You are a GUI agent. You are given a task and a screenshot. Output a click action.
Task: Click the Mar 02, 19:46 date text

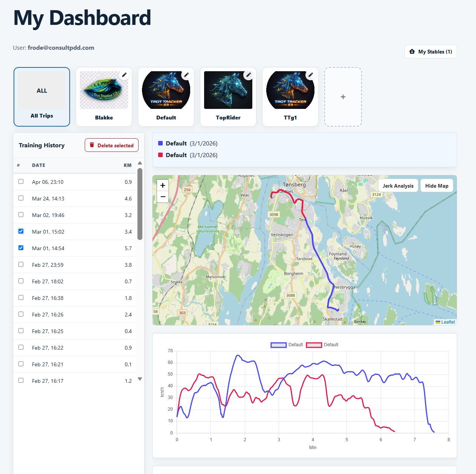(x=48, y=215)
